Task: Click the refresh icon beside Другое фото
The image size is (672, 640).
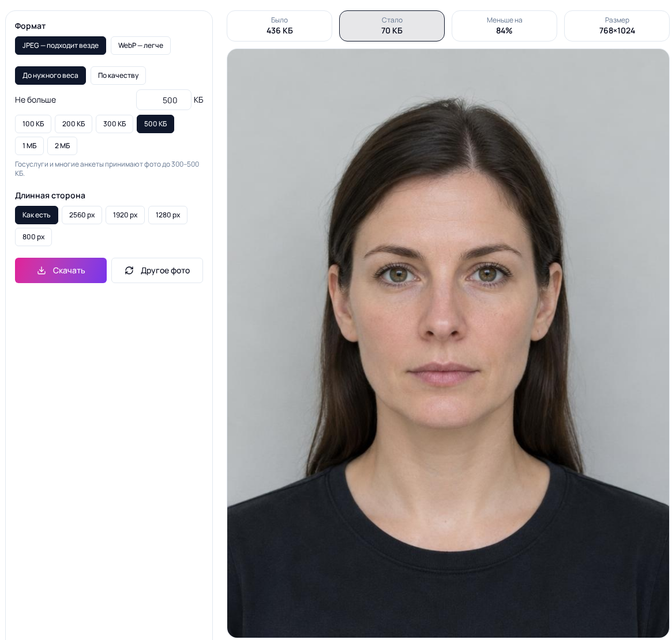Action: pos(129,270)
